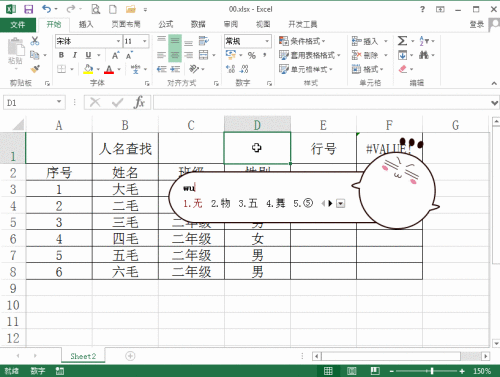
Task: Open print preview from quick access toolbar
Action: [96, 9]
